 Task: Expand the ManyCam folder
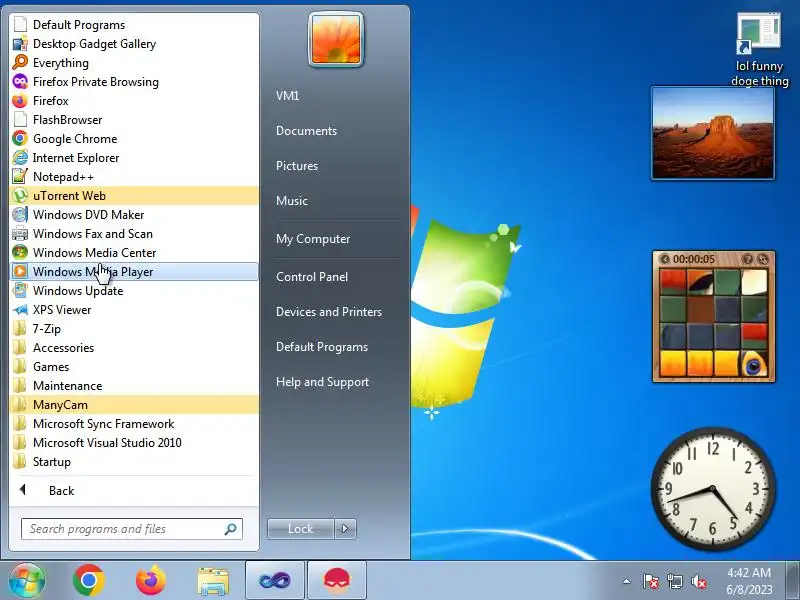[x=134, y=405]
